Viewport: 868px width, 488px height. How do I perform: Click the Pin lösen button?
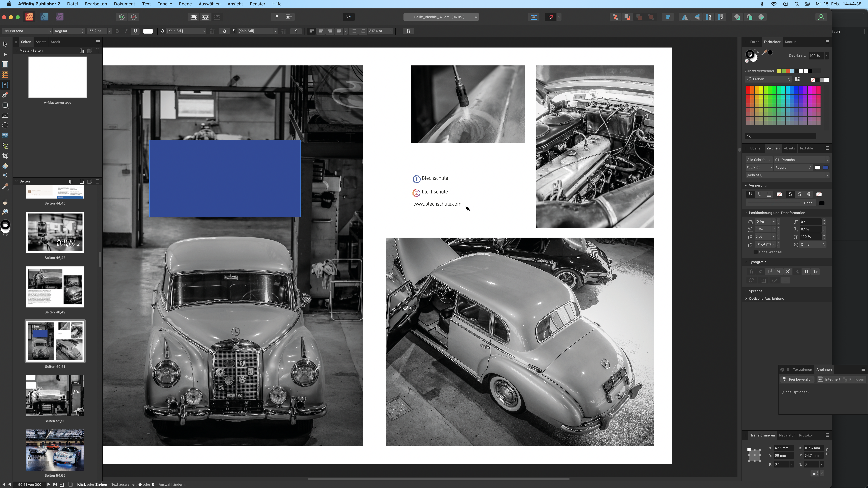854,379
